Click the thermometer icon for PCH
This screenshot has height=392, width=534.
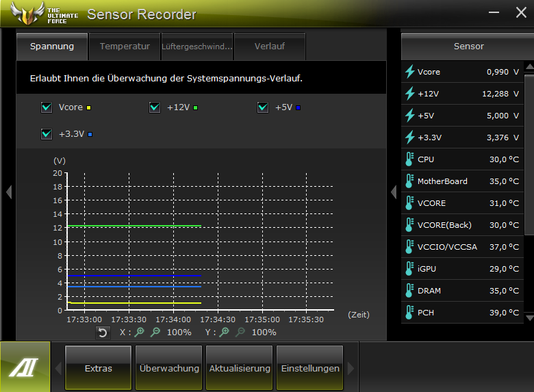point(409,313)
